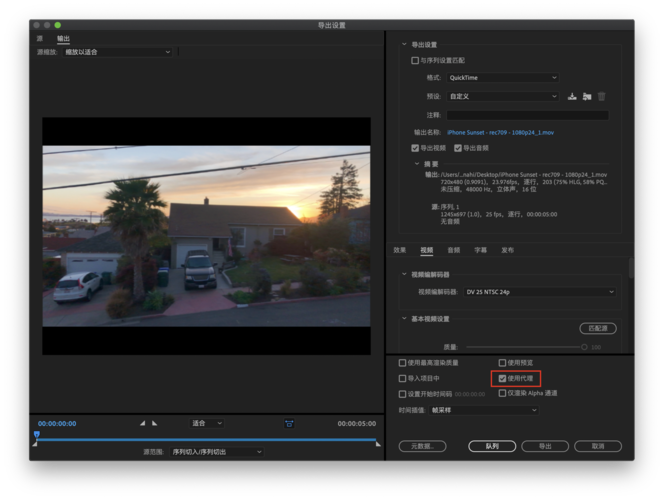Enable 与序列设置匹配 checkbox
The height and width of the screenshot is (500, 664).
pyautogui.click(x=415, y=60)
